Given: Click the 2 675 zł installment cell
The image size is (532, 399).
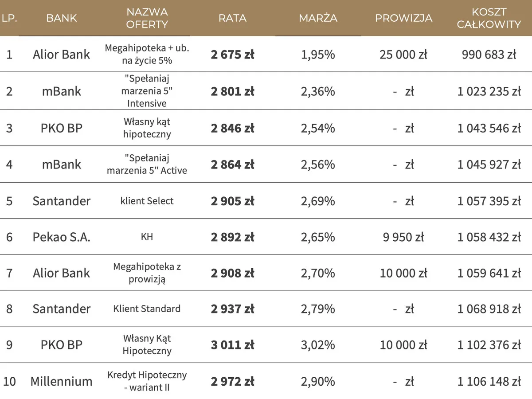Looking at the screenshot, I should [232, 55].
